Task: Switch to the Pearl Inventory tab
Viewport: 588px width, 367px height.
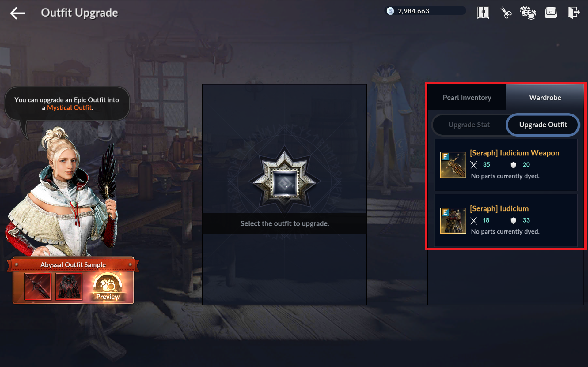Action: 467,98
